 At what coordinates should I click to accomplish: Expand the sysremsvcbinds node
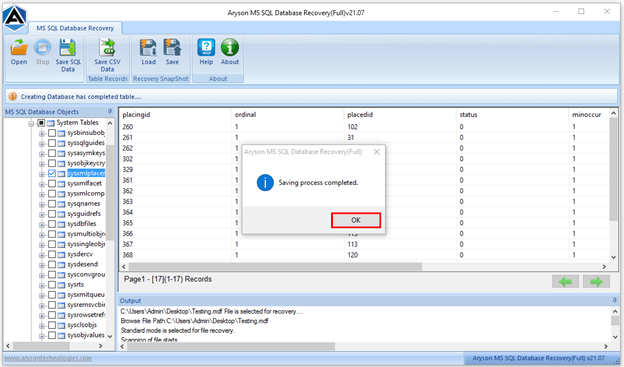(x=42, y=306)
